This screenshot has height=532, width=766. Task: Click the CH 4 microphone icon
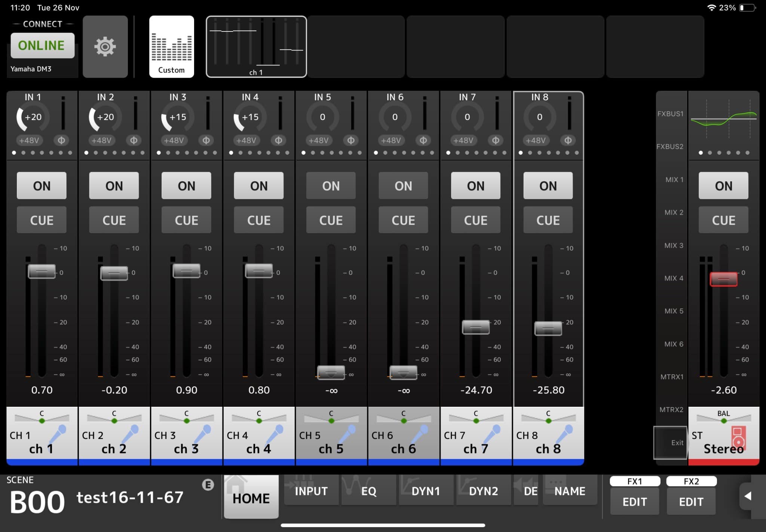point(274,434)
